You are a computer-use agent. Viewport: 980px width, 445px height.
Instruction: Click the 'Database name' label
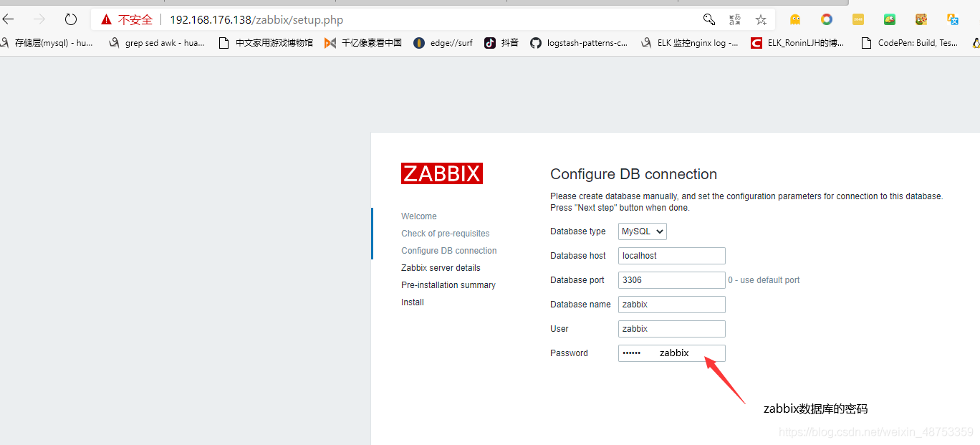pyautogui.click(x=580, y=305)
